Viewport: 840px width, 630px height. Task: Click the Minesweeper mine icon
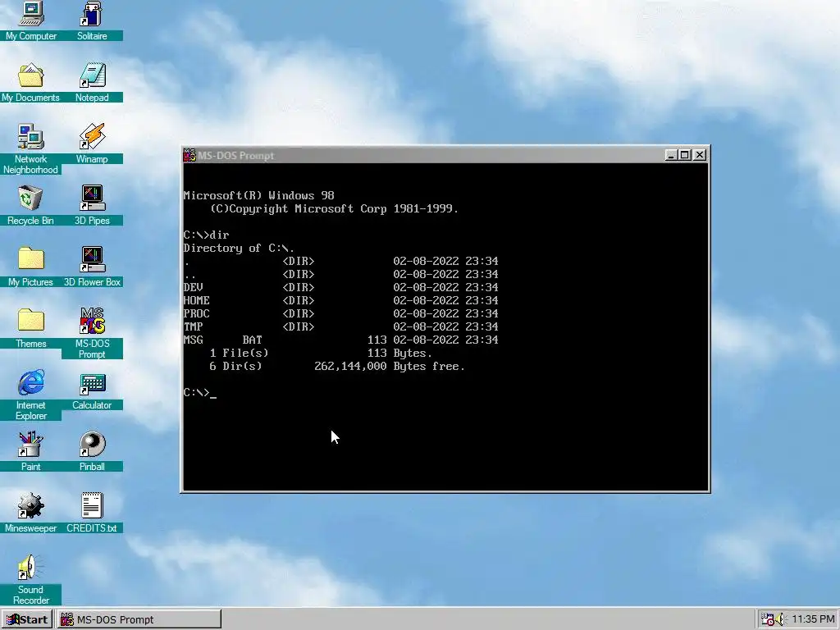[x=30, y=505]
